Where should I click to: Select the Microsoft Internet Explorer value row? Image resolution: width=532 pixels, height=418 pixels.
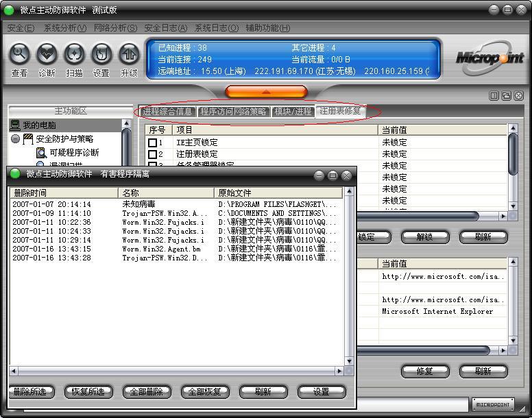(x=437, y=311)
